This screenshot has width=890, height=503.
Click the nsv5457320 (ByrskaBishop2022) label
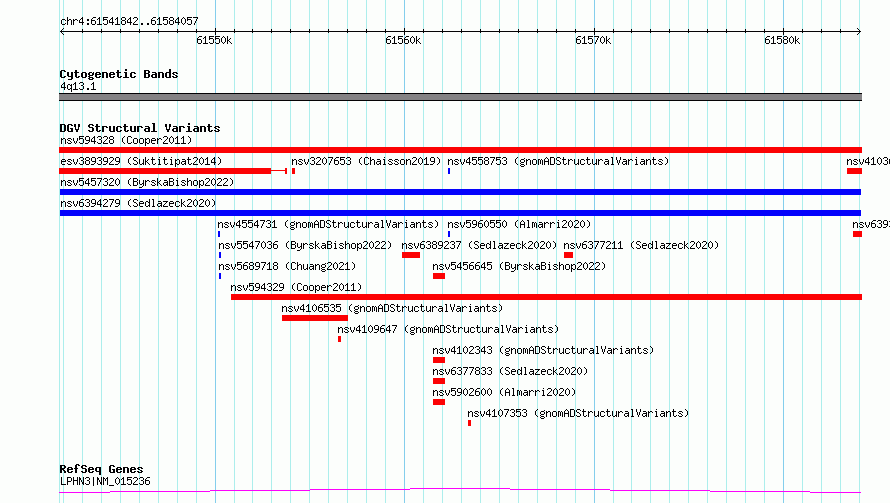147,182
